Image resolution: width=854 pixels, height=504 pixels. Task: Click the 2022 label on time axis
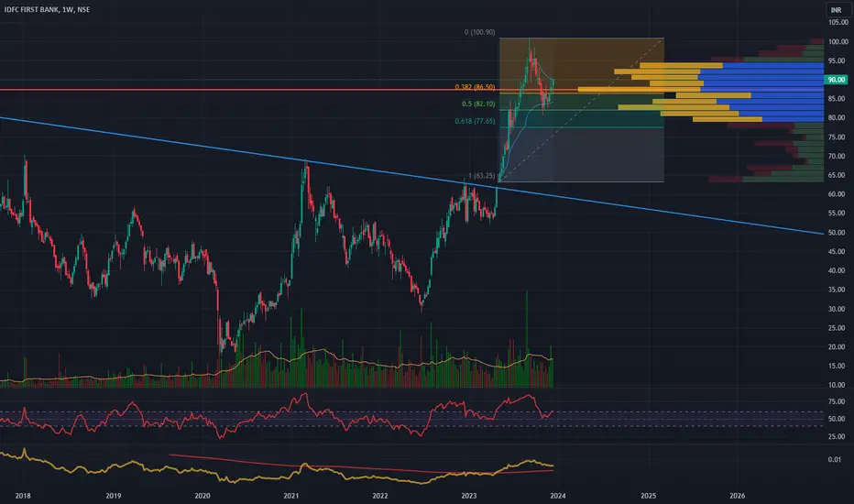click(379, 495)
